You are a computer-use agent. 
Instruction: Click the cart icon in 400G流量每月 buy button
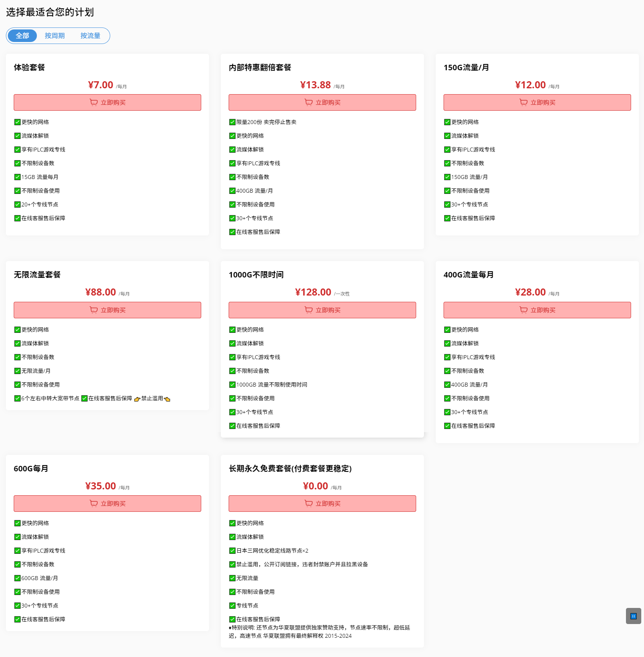524,310
